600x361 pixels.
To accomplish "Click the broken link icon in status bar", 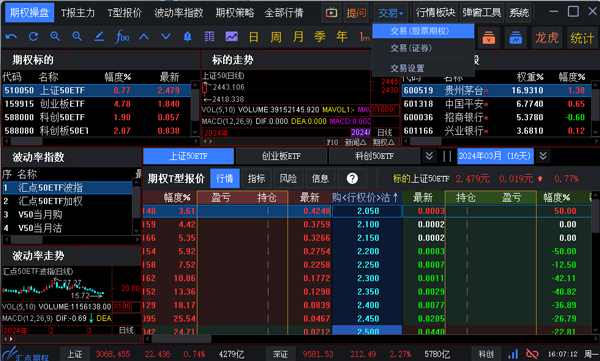I will click(x=532, y=354).
